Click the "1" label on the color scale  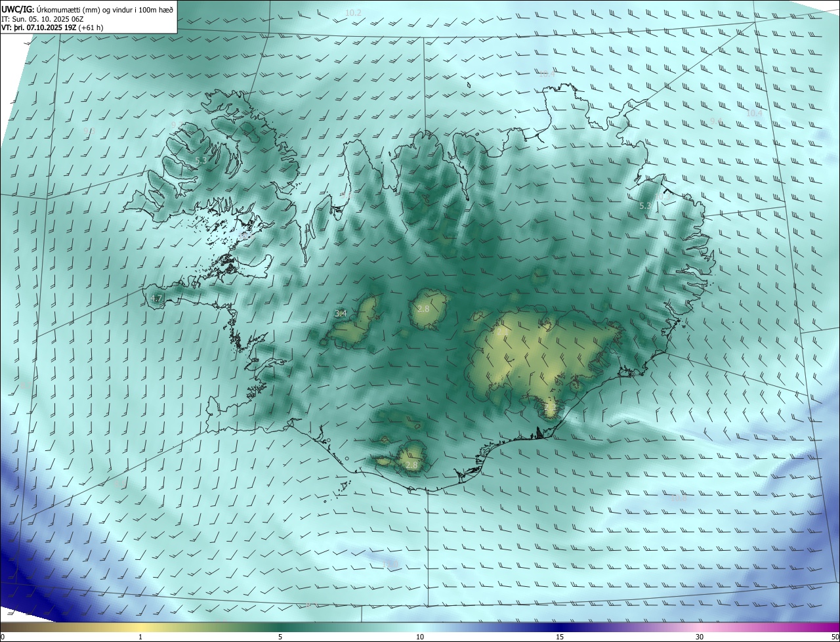click(140, 637)
